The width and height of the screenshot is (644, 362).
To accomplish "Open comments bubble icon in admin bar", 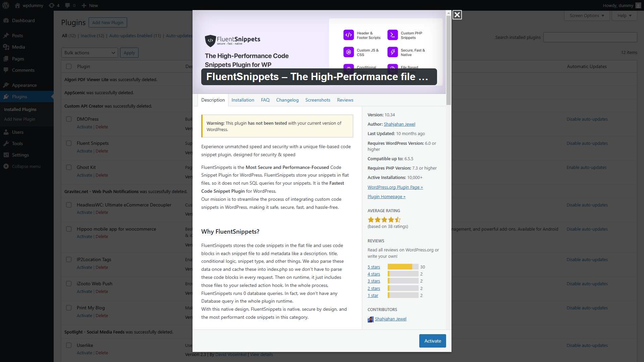I will tap(67, 5).
